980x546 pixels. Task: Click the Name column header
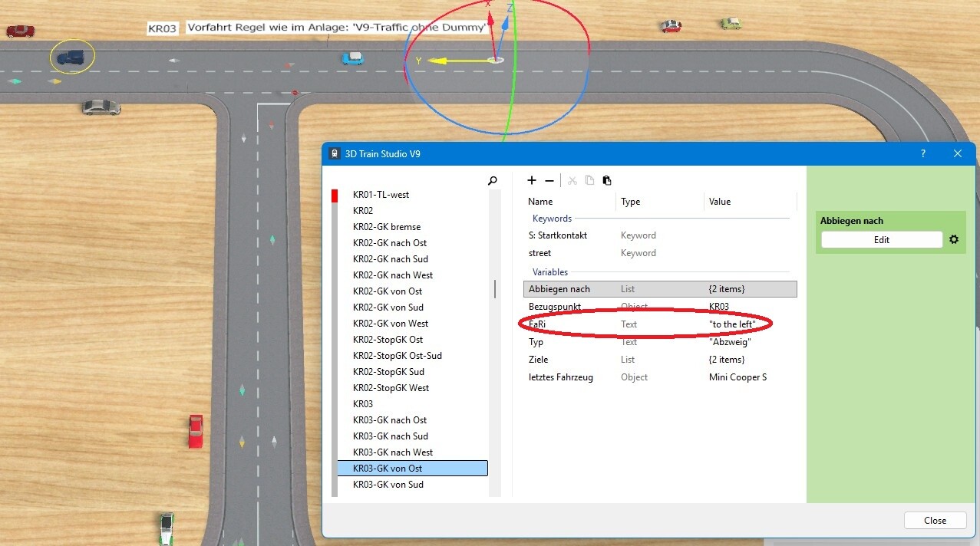(540, 202)
